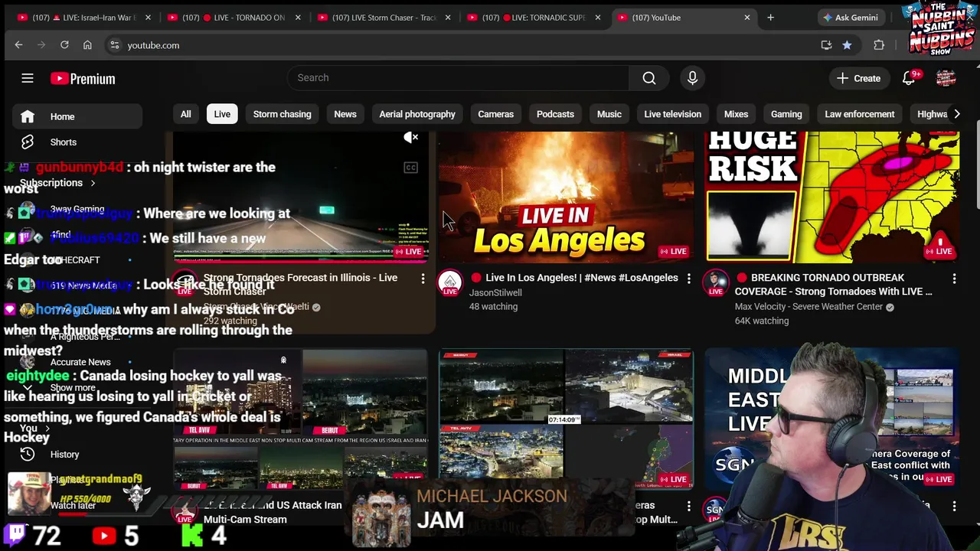Close the current YouTube tab

coord(747,18)
